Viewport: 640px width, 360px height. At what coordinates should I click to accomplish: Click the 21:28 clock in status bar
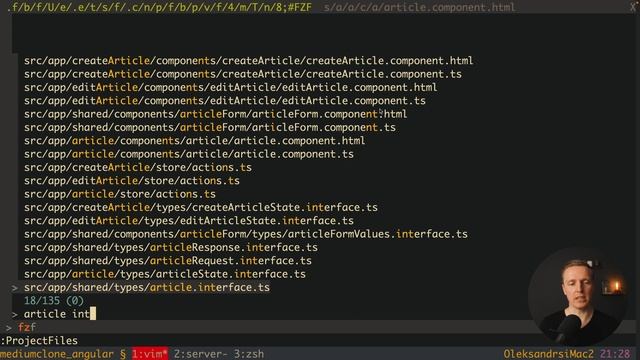click(615, 354)
